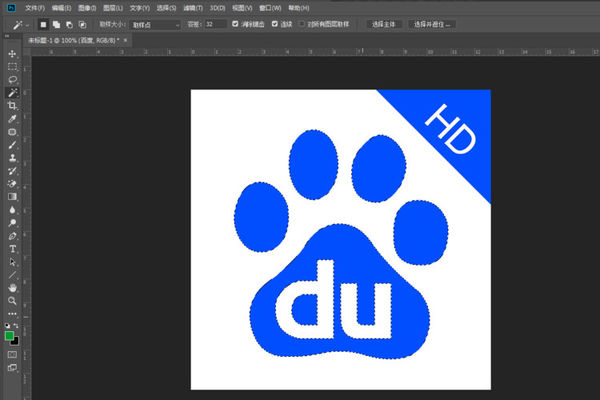
Task: Close the 未标题-1 document tab
Action: point(126,40)
